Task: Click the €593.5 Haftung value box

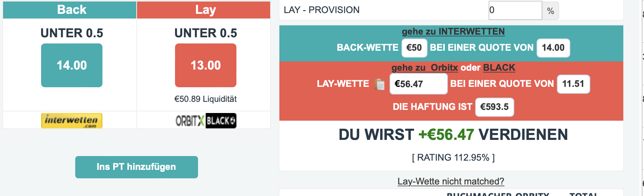Action: tap(494, 107)
